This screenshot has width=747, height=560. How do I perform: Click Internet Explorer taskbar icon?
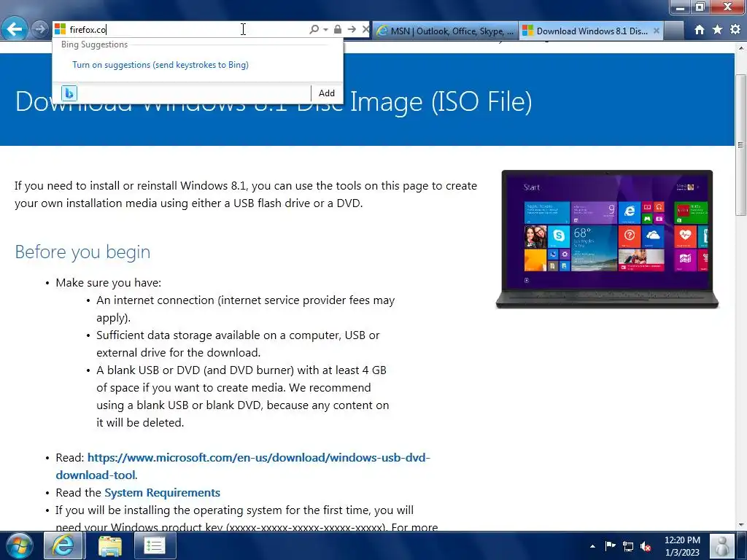pyautogui.click(x=63, y=545)
